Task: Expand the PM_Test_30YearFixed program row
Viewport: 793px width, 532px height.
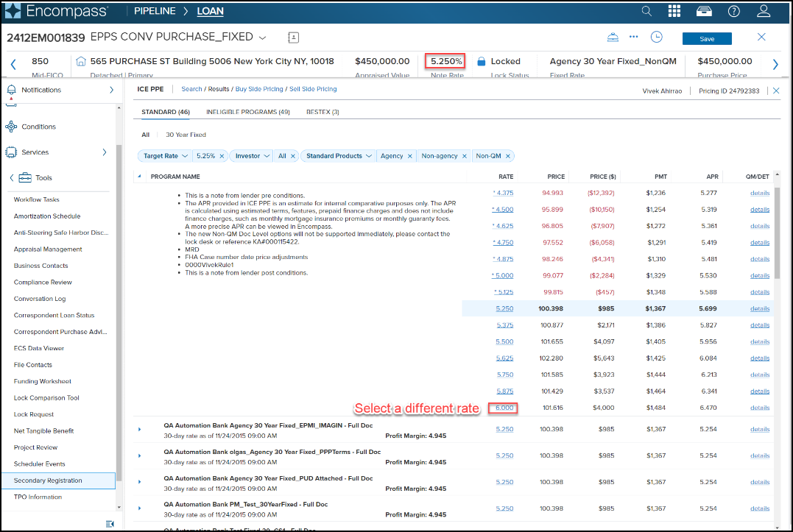Action: (140, 508)
